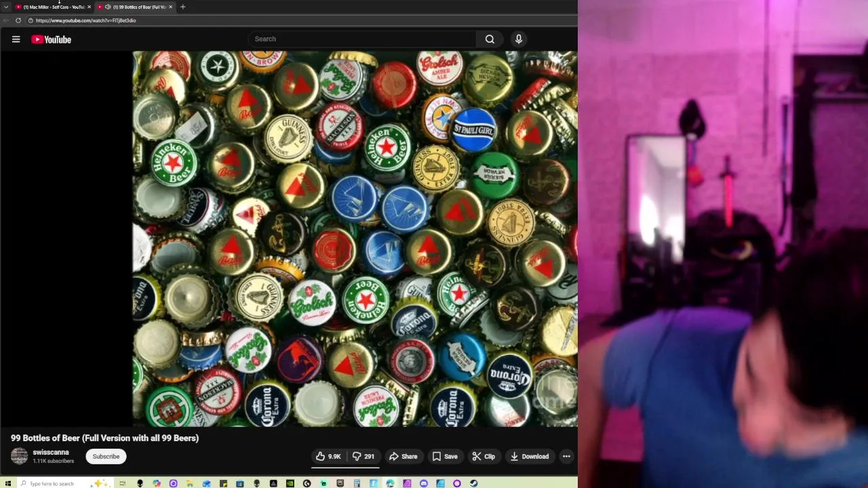Open Epic Games Launcher taskbar icon

coord(340,483)
